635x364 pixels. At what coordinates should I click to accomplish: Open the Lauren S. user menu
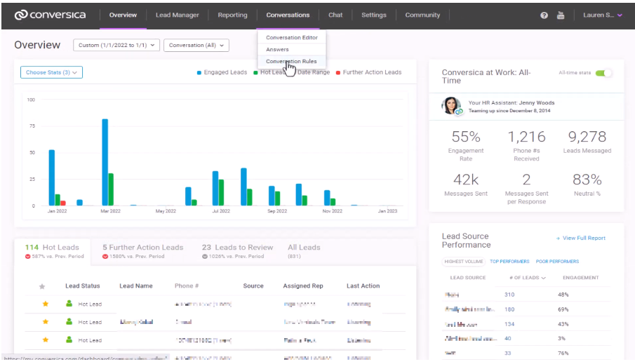click(603, 15)
